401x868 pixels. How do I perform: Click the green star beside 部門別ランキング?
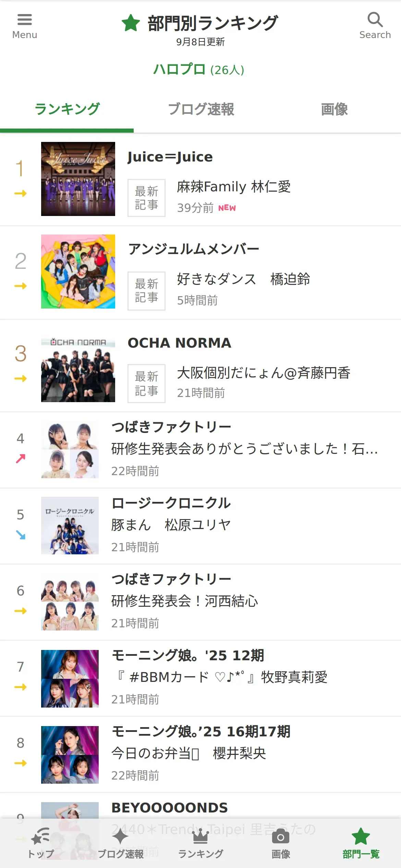click(131, 23)
